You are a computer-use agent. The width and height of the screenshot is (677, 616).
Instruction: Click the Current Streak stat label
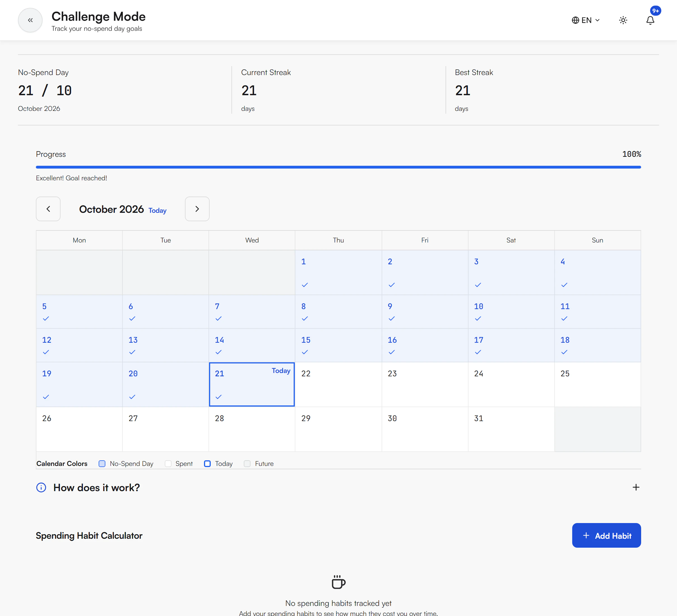pos(266,73)
